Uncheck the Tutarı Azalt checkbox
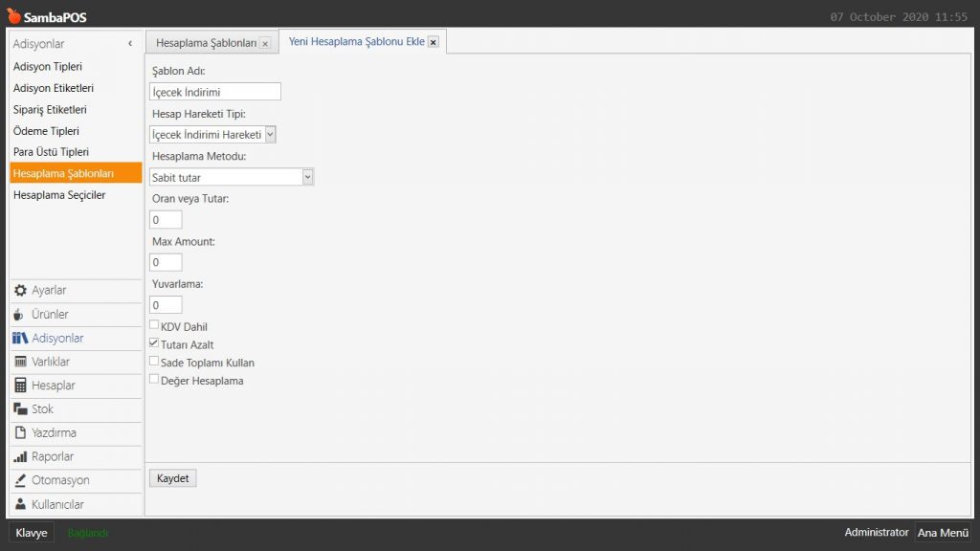The width and height of the screenshot is (980, 551). (x=154, y=343)
